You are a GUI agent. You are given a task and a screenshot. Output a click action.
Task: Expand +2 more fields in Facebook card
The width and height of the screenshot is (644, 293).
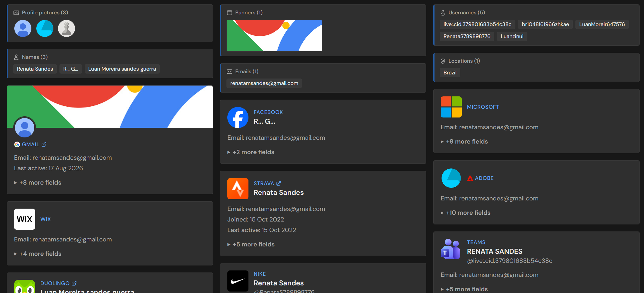click(x=251, y=152)
